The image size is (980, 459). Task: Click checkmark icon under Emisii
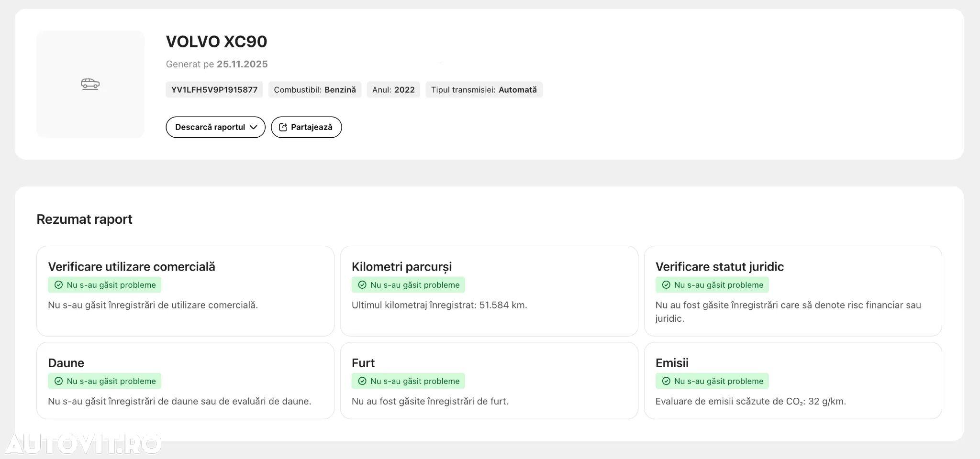coord(666,381)
